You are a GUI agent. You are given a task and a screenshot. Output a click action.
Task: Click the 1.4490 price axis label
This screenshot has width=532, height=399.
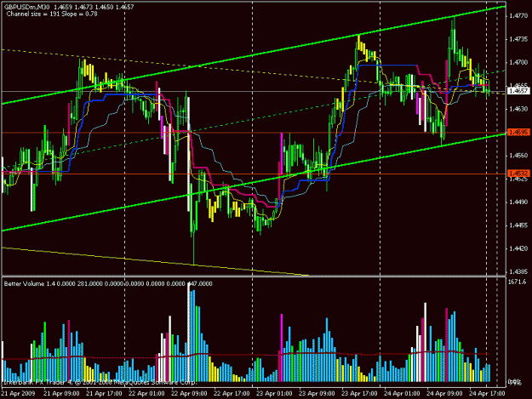(x=518, y=202)
